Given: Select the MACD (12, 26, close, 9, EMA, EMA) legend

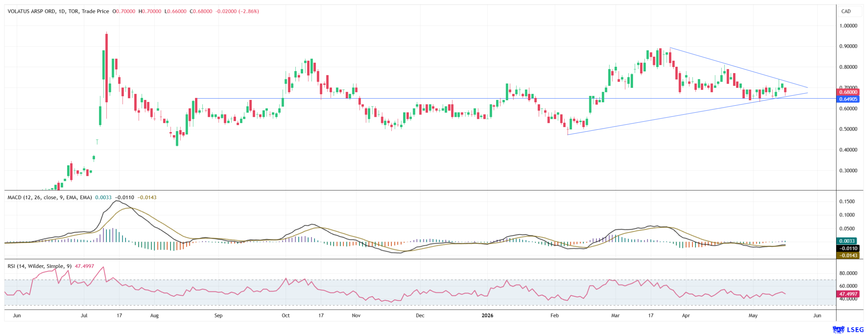Looking at the screenshot, I should [50, 197].
